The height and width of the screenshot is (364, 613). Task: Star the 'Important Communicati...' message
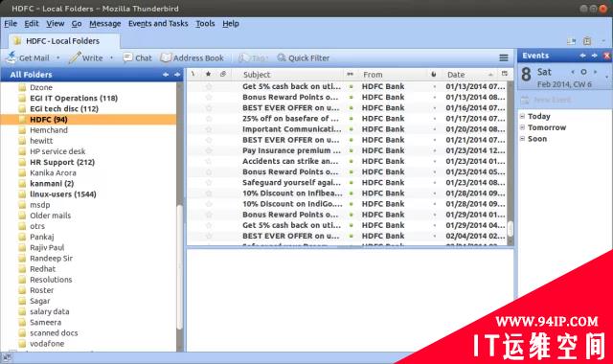(209, 129)
